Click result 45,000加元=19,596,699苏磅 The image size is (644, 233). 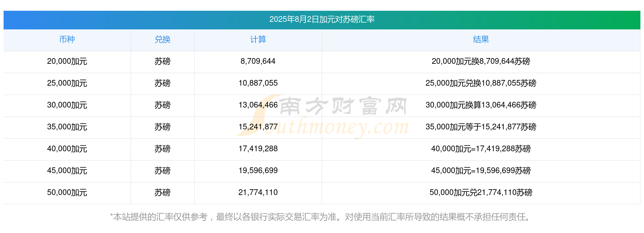click(x=481, y=171)
